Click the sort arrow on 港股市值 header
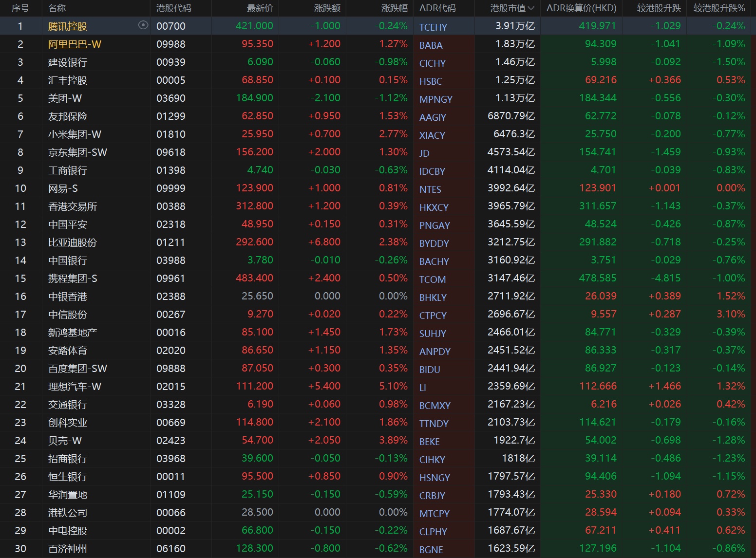Image resolution: width=756 pixels, height=558 pixels. pos(531,8)
